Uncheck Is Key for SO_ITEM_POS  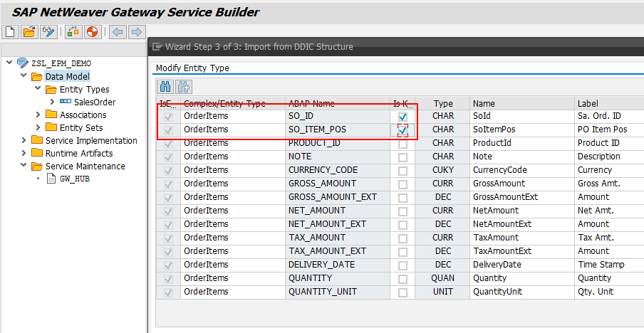click(x=403, y=130)
